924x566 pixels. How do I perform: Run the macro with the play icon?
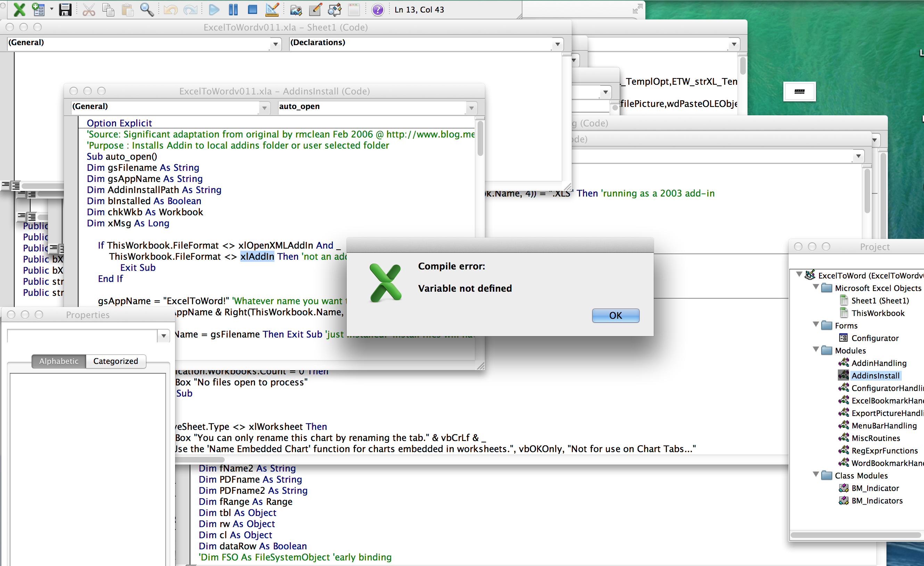(214, 9)
